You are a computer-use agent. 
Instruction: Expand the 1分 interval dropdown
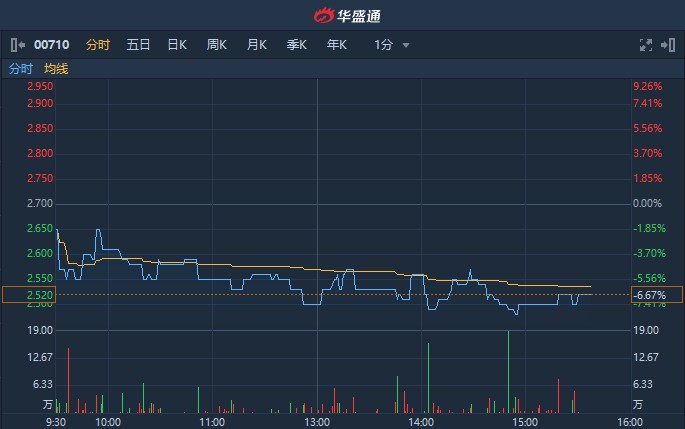click(x=391, y=45)
